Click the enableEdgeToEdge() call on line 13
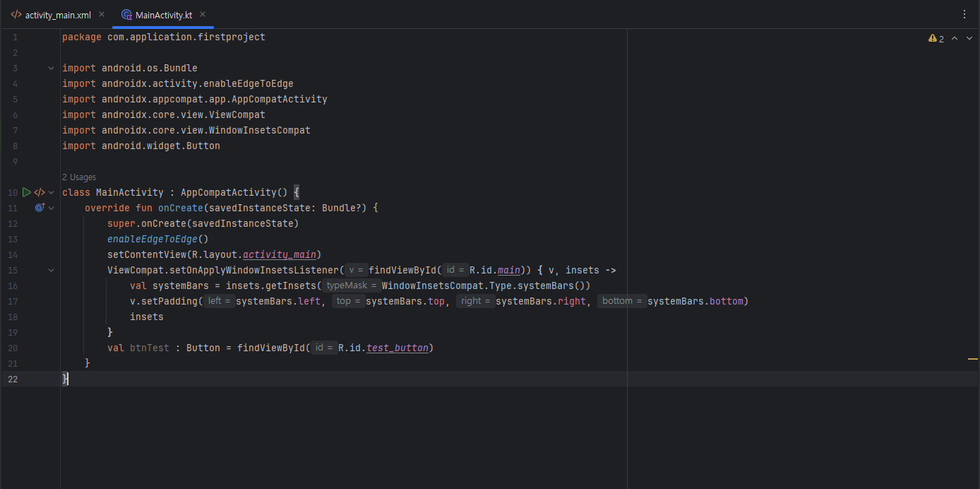The height and width of the screenshot is (489, 980). (x=158, y=239)
